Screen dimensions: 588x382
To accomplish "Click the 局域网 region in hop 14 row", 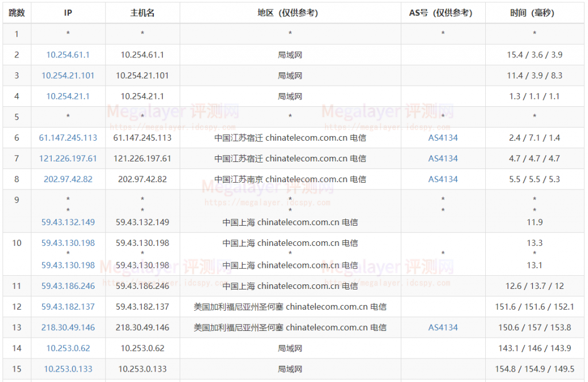I will tap(290, 348).
